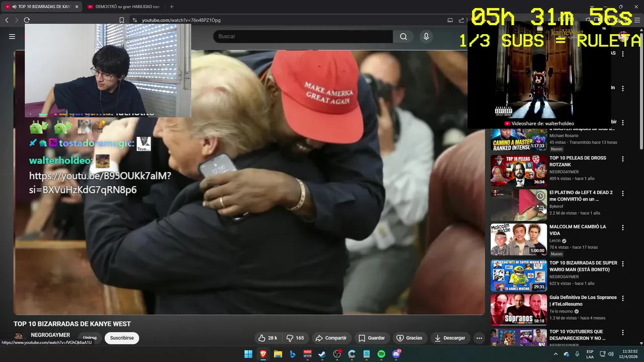Image resolution: width=644 pixels, height=362 pixels.
Task: Switch to the DEMOSTRÓ su gran HABILIDAD tab
Action: (x=124, y=7)
